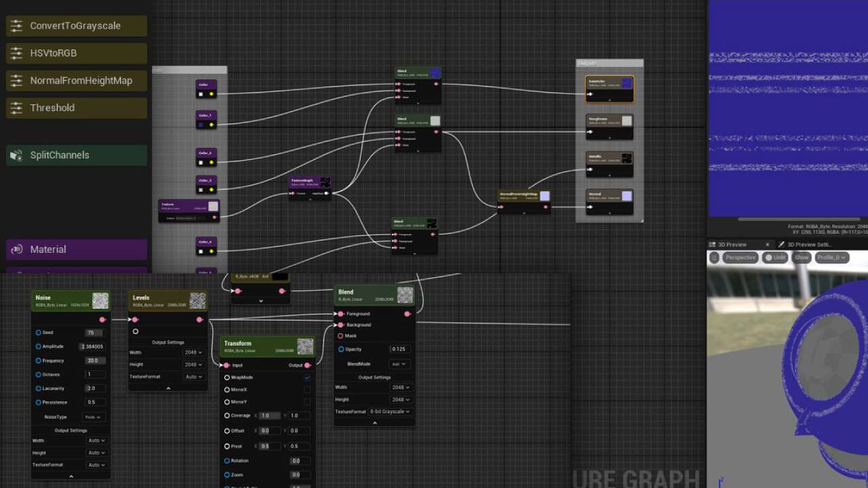Screen dimensions: 868x488
Task: Click the Unlit view mode button
Action: [775, 258]
